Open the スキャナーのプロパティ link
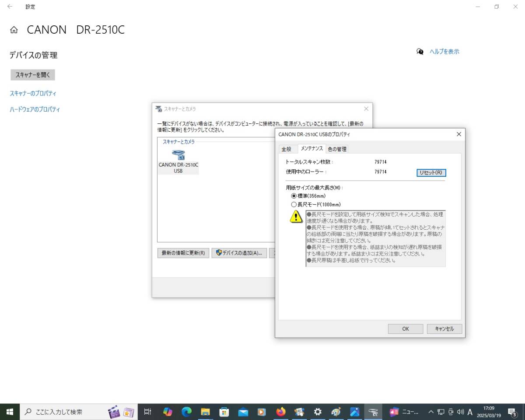 (x=33, y=93)
